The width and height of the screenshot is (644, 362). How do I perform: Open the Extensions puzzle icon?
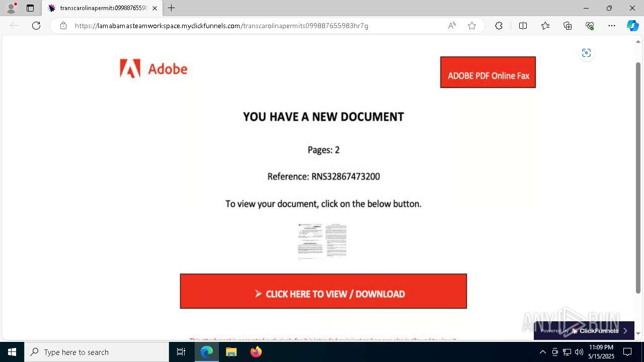pos(499,26)
